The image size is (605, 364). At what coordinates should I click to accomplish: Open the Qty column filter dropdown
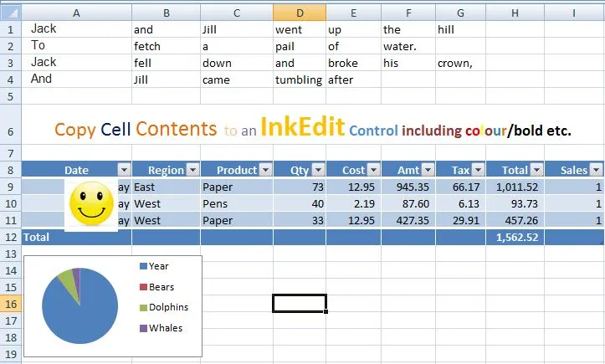click(318, 170)
